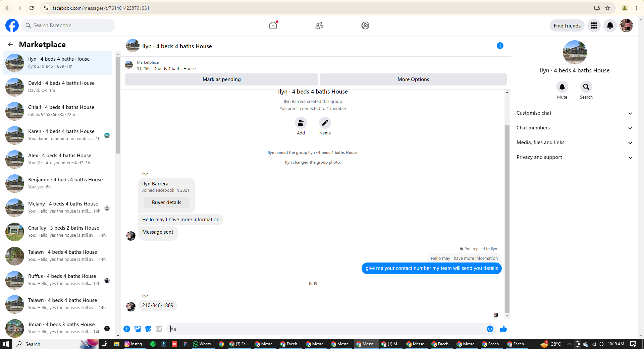
Task: Open More Options for the listing
Action: tap(413, 79)
